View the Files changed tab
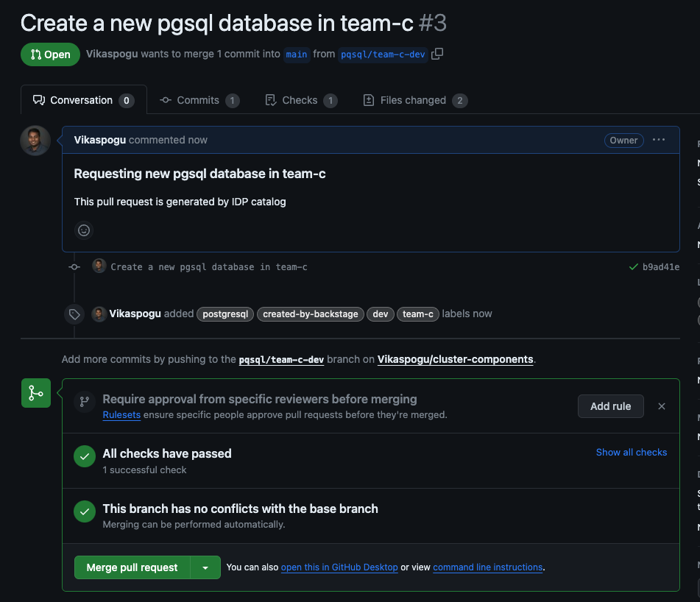 click(x=415, y=100)
